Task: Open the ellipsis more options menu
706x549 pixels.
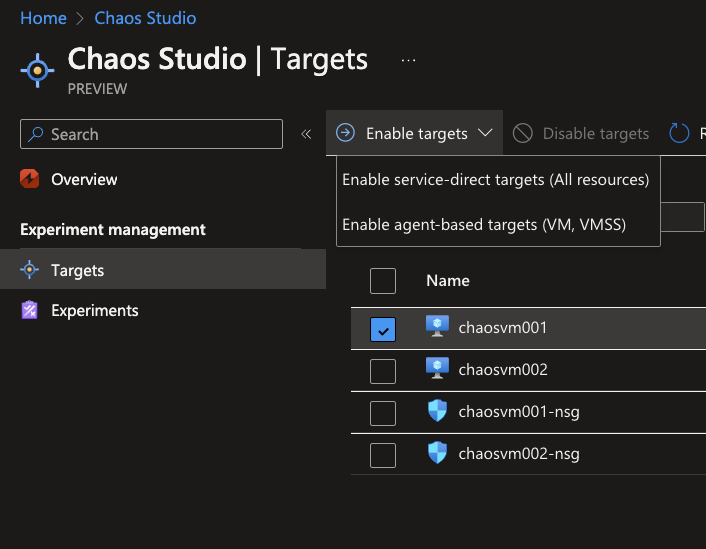Action: 408,60
